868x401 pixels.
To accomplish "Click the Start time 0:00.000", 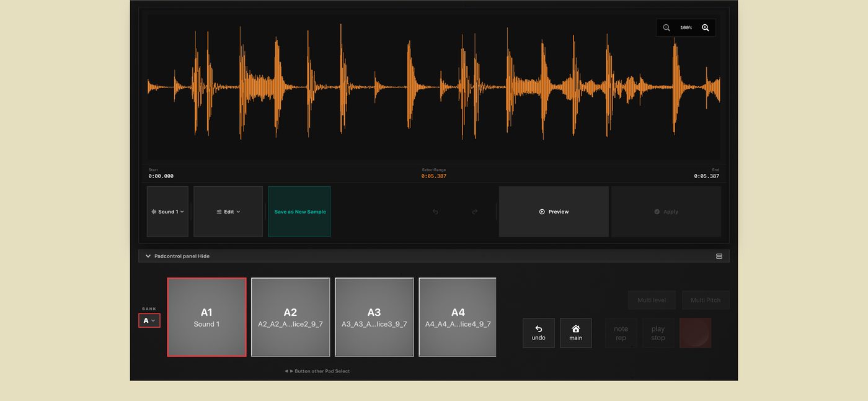I will (x=161, y=176).
